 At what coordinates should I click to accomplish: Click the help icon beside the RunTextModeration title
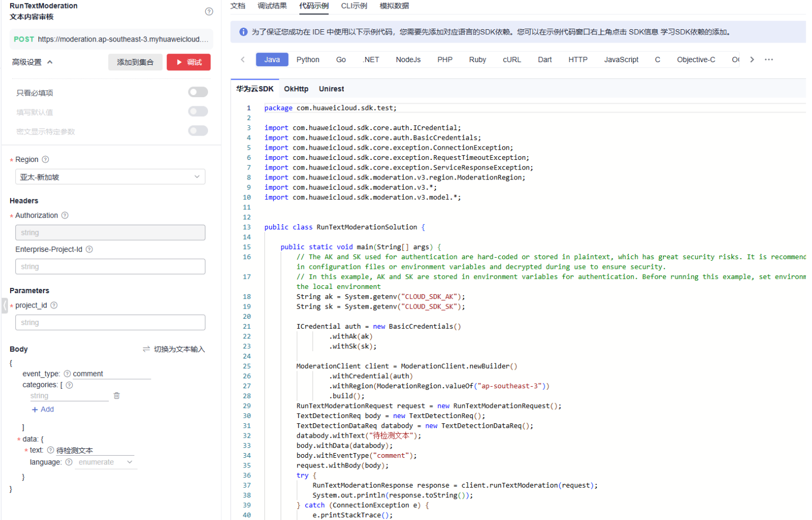209,11
